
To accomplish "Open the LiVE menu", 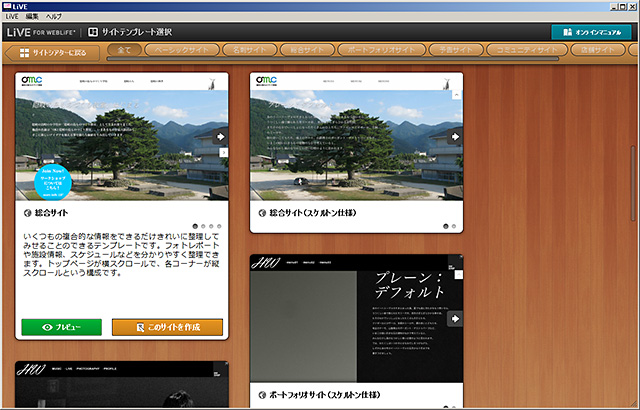I will (x=12, y=18).
